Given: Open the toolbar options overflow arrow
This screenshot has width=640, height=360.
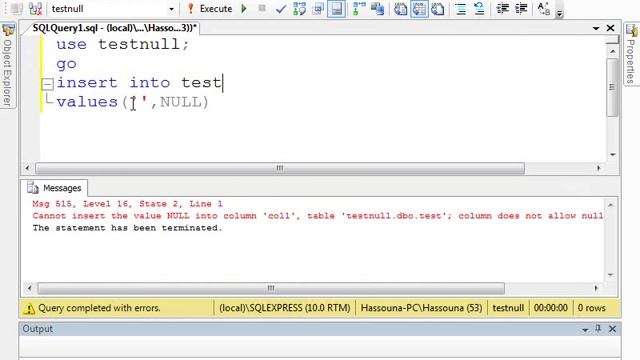Looking at the screenshot, I should (560, 13).
